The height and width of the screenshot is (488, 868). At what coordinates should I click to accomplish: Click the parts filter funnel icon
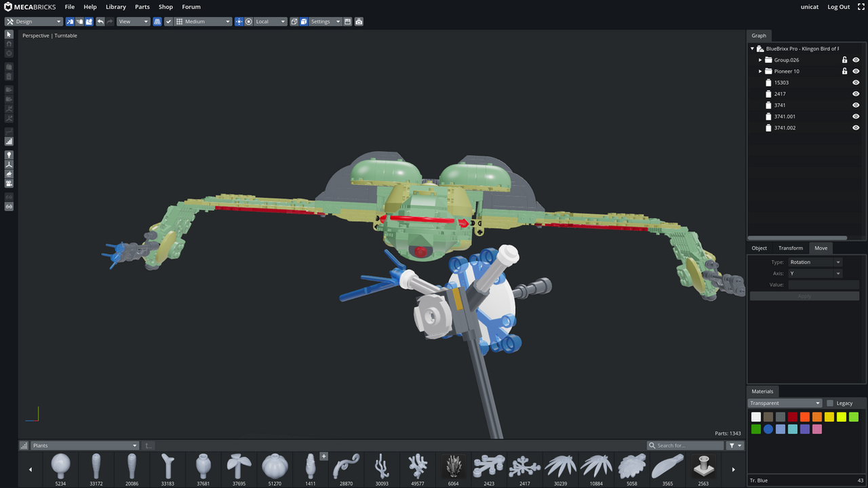[x=735, y=445]
